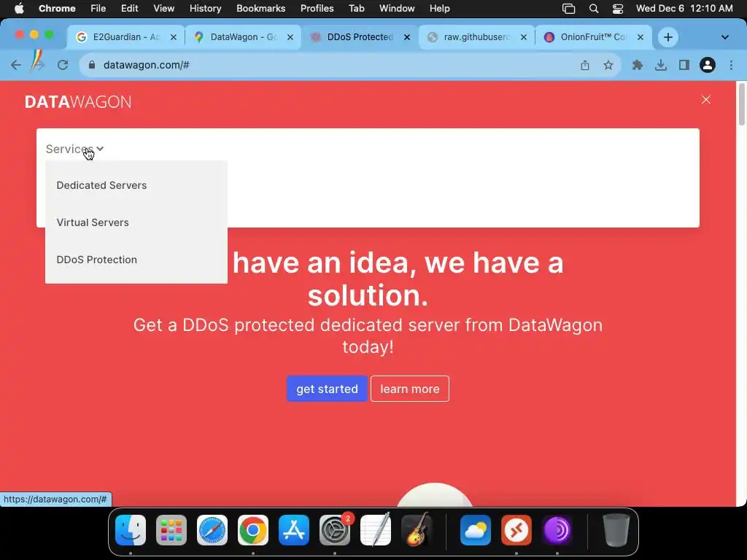
Task: Open Tor Browser from the Dock
Action: coord(557,530)
